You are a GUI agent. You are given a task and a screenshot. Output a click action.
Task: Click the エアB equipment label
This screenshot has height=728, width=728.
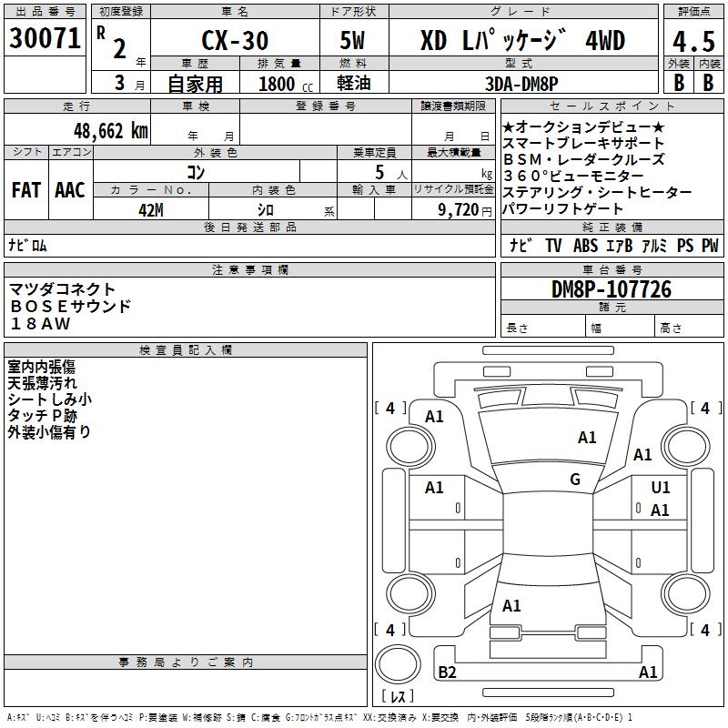coord(620,245)
